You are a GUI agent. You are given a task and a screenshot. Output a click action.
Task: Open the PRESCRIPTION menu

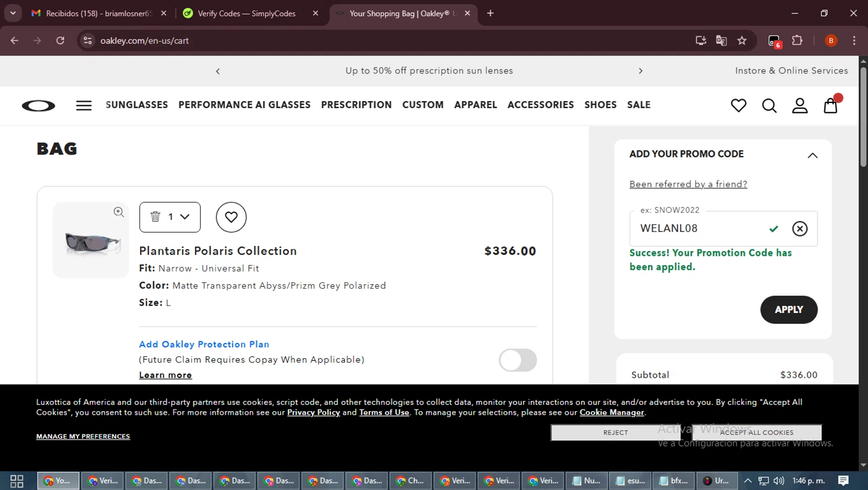click(356, 105)
